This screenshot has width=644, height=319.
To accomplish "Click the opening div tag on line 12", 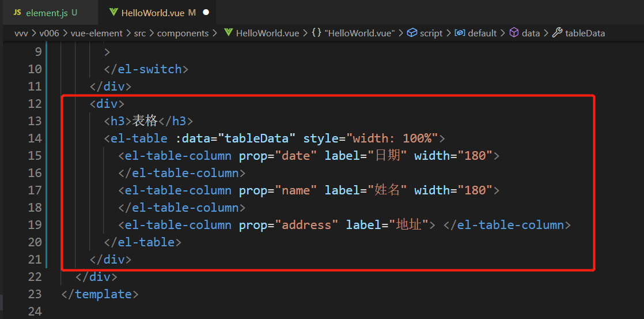I will [x=107, y=104].
